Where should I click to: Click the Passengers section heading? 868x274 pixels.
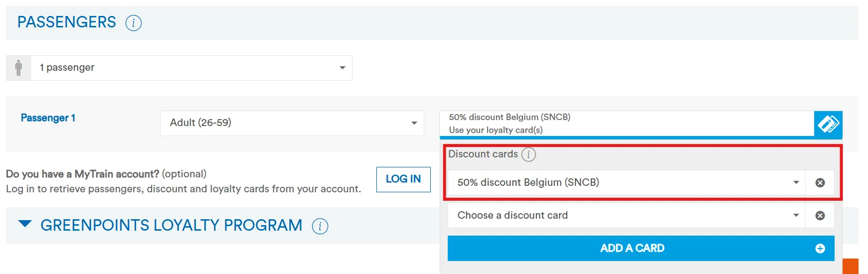(x=67, y=22)
